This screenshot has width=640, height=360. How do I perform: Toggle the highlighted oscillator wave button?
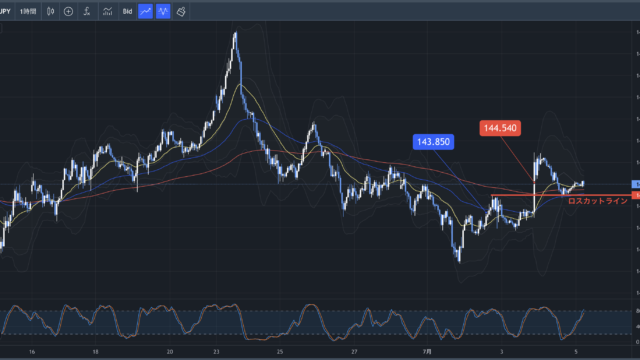(x=163, y=11)
